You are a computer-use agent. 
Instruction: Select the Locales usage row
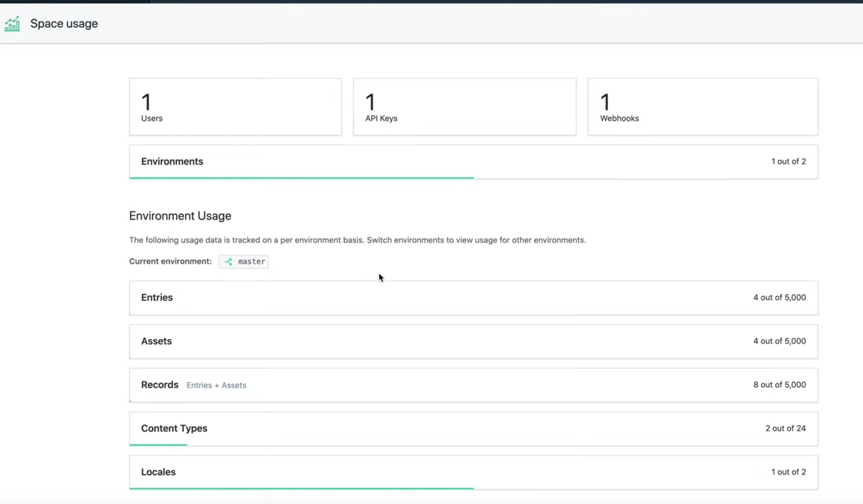tap(473, 472)
